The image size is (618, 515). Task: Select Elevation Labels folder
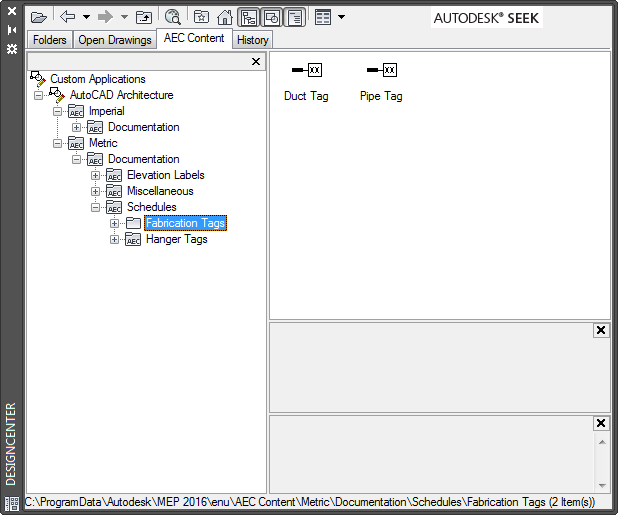(x=166, y=175)
